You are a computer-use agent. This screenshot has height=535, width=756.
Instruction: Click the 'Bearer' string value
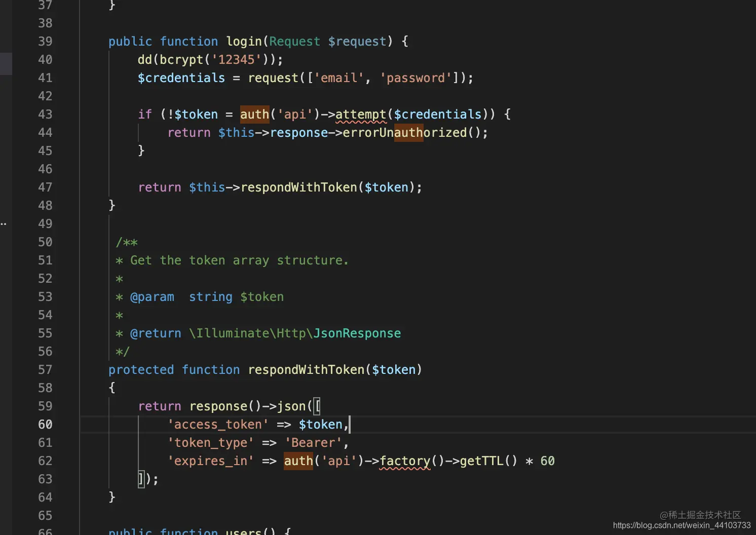(x=313, y=443)
